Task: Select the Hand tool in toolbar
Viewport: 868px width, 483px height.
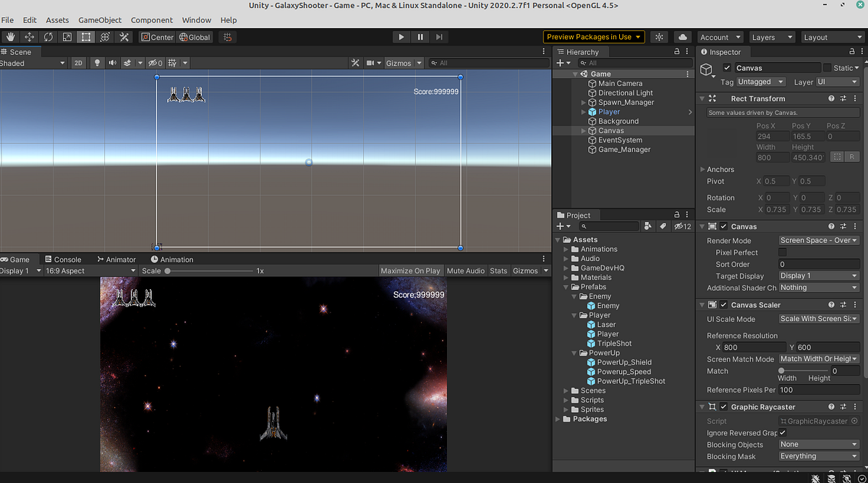Action: [x=10, y=37]
